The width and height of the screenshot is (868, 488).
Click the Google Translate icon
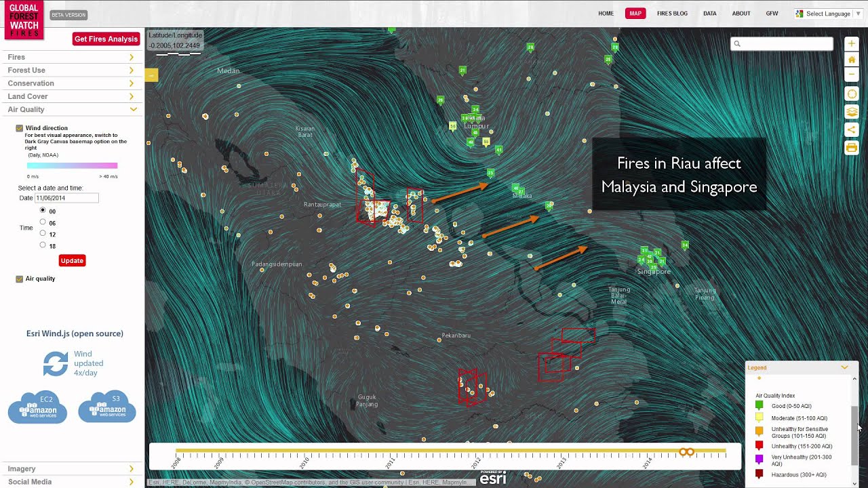click(800, 14)
